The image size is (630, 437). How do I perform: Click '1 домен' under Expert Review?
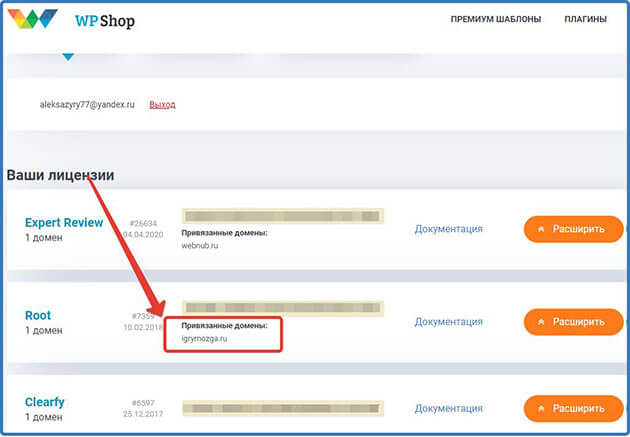pyautogui.click(x=44, y=237)
